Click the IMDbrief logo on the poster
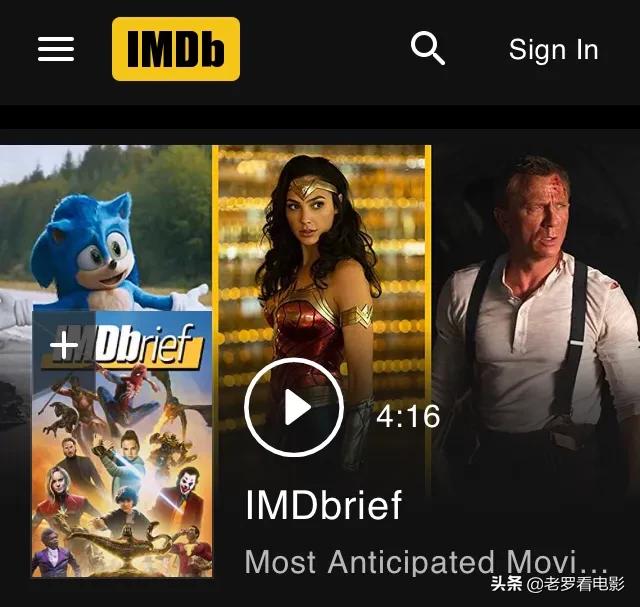This screenshot has width=640, height=607. (122, 347)
